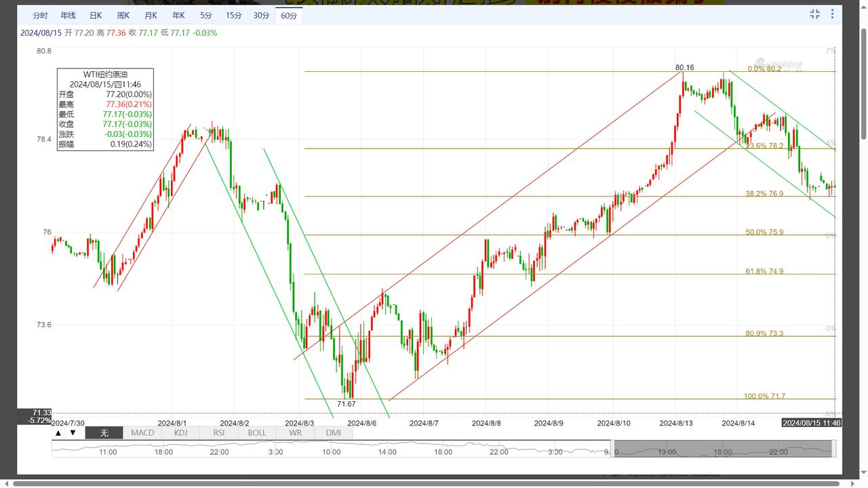
Task: Select the 日K period tab
Action: point(96,15)
